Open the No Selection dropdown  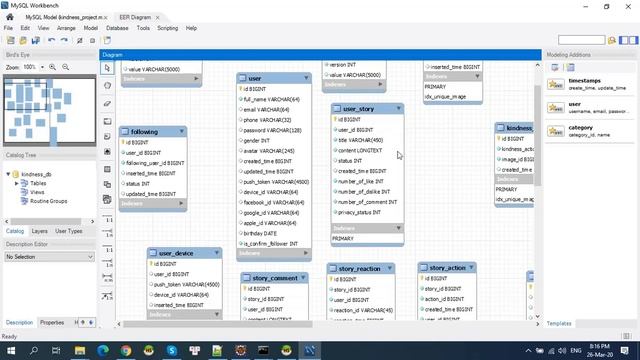[x=49, y=257]
